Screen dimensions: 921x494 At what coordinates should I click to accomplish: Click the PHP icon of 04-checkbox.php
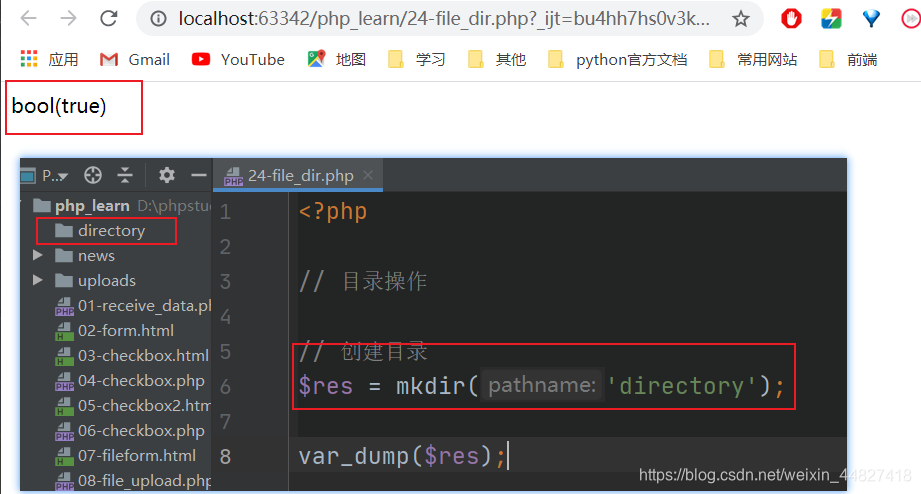tap(64, 381)
